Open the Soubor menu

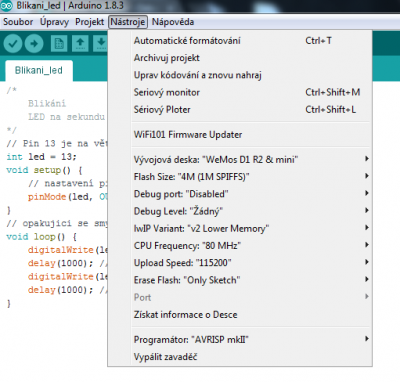18,22
